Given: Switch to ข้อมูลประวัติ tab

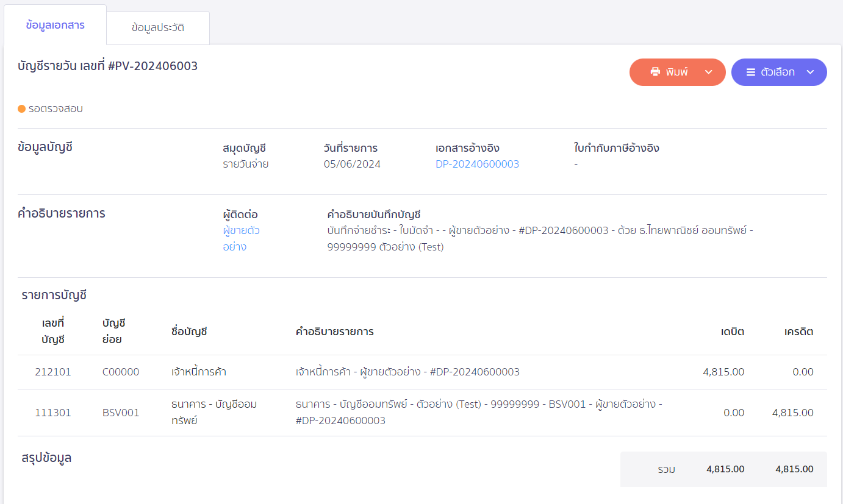Looking at the screenshot, I should point(158,27).
